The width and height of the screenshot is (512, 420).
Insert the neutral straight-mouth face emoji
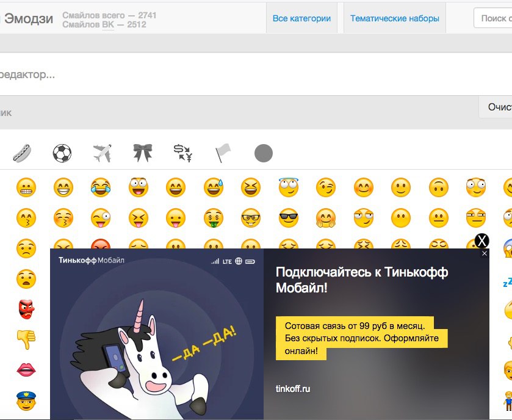439,218
